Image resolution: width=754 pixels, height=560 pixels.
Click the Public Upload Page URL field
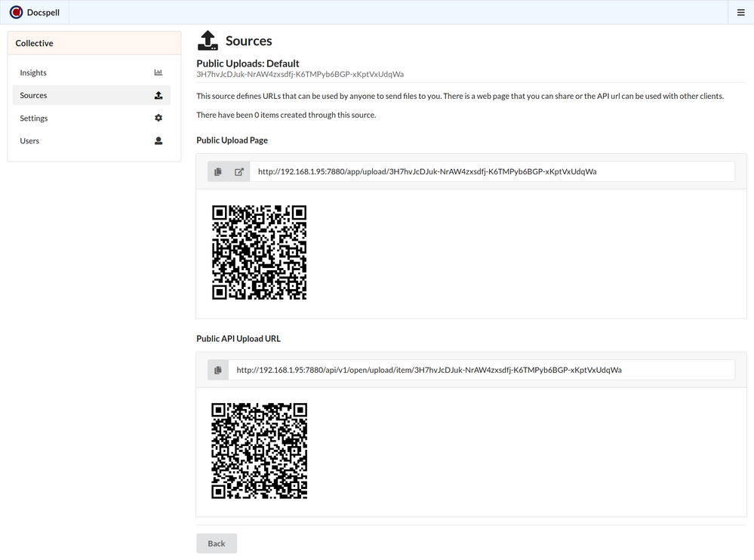point(491,171)
